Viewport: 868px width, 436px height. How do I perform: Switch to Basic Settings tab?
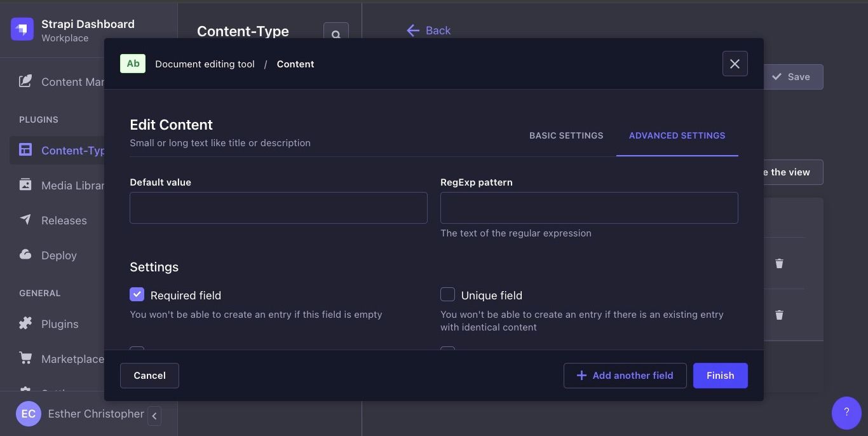(566, 135)
